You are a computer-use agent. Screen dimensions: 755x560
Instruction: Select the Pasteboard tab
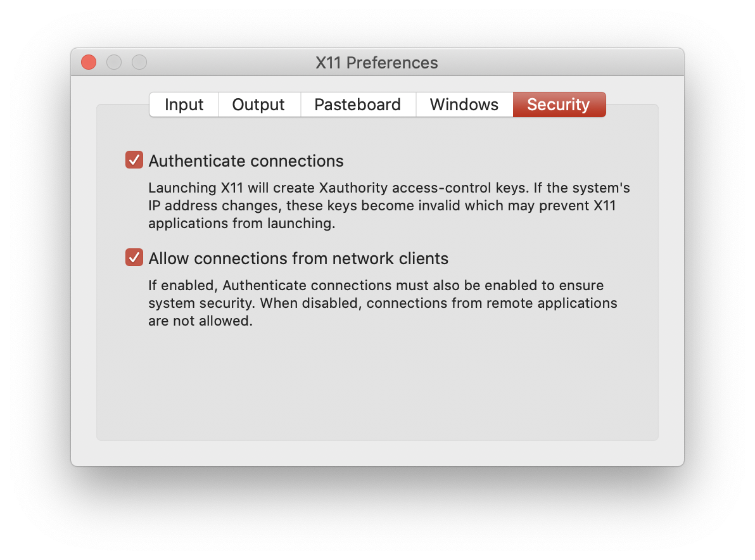click(x=358, y=105)
